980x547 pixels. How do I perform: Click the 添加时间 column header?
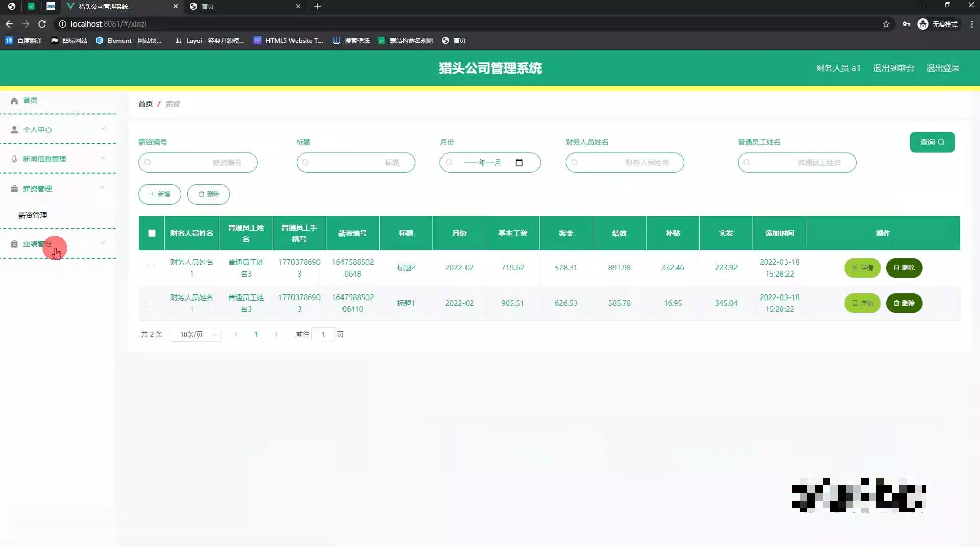pos(779,233)
